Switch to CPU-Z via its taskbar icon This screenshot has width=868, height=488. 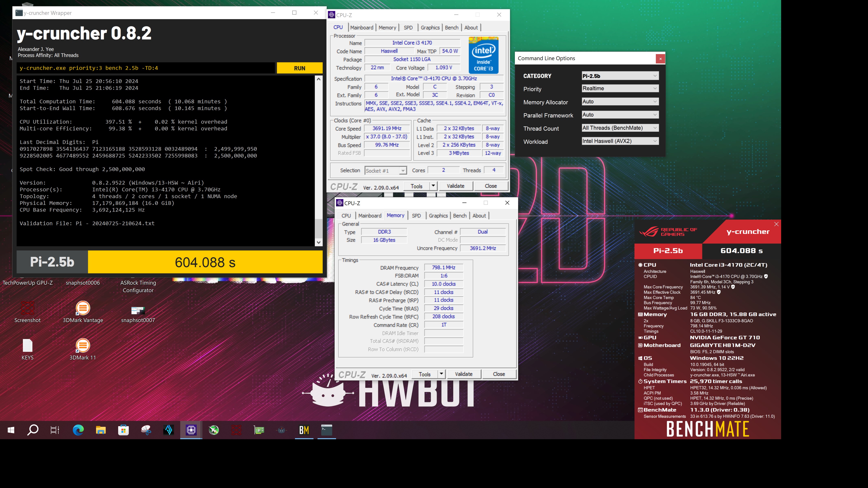point(191,430)
